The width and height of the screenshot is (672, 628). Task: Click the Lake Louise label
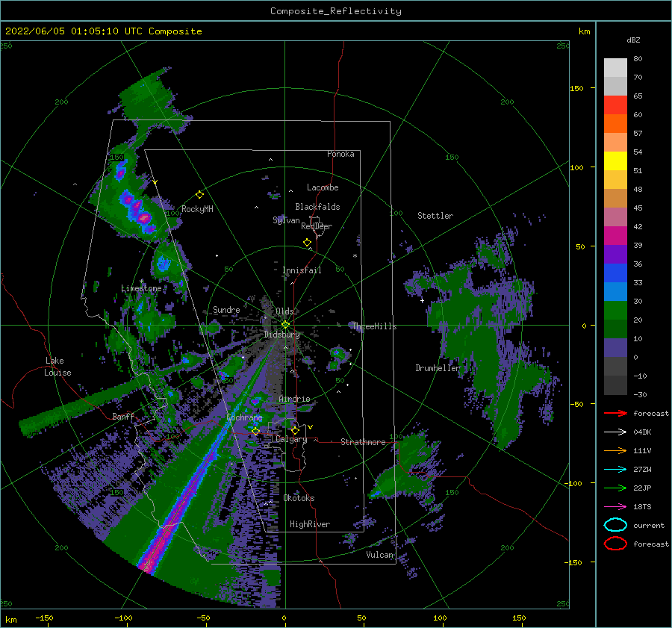coord(57,367)
